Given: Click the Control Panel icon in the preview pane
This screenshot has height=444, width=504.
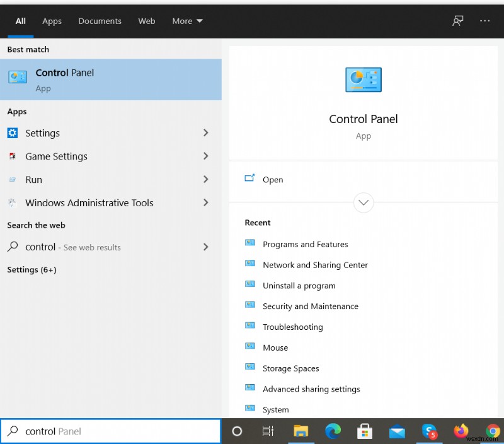Looking at the screenshot, I should 364,79.
